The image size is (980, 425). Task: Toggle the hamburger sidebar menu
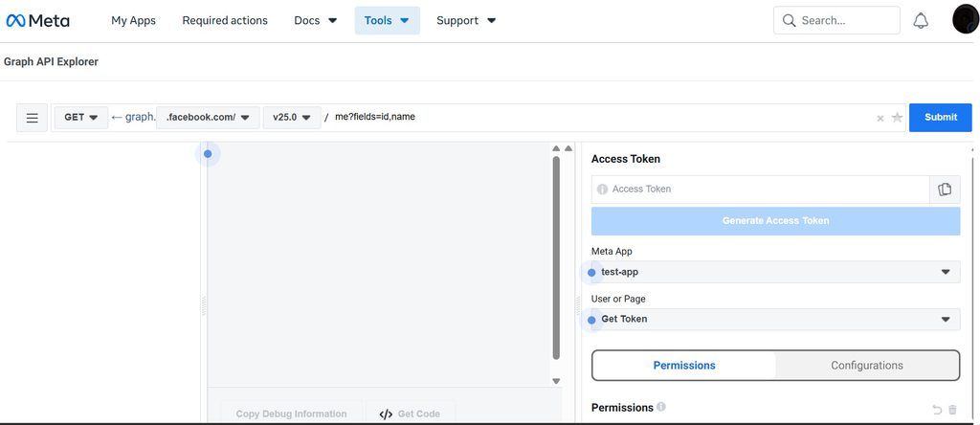point(32,118)
